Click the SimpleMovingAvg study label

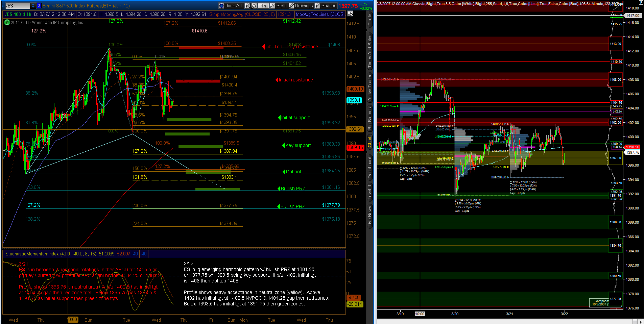[242, 14]
